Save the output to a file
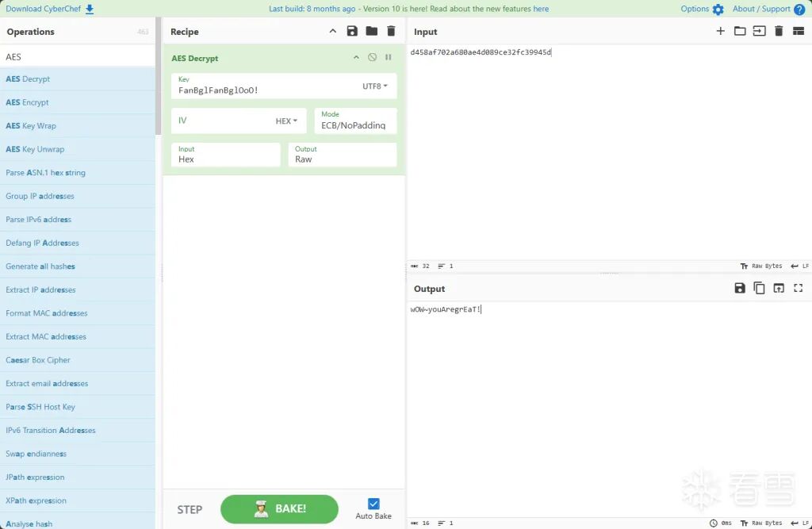Image resolution: width=812 pixels, height=529 pixels. (x=740, y=288)
